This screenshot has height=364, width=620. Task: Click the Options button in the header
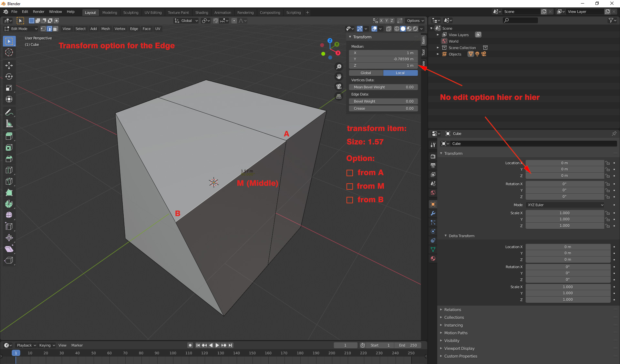[415, 20]
